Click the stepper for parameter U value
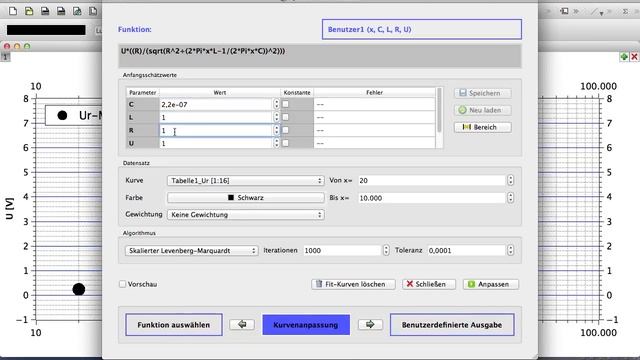This screenshot has height=360, width=640. pos(276,143)
